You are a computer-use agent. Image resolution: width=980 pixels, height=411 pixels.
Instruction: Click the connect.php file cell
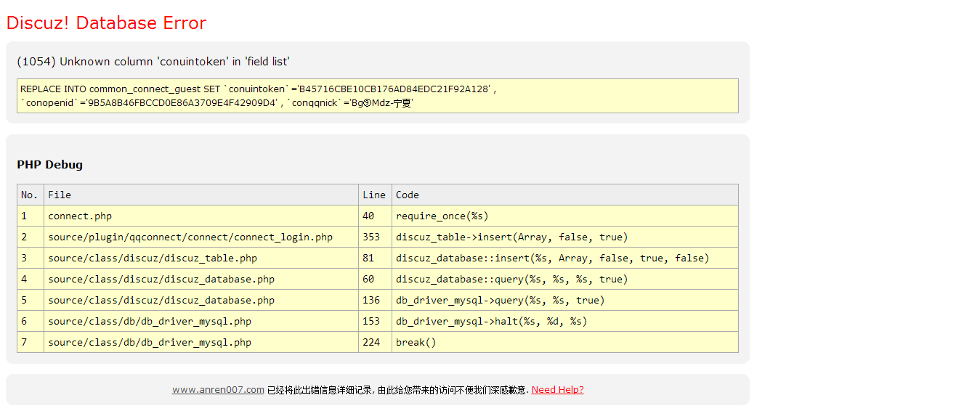pyautogui.click(x=80, y=216)
